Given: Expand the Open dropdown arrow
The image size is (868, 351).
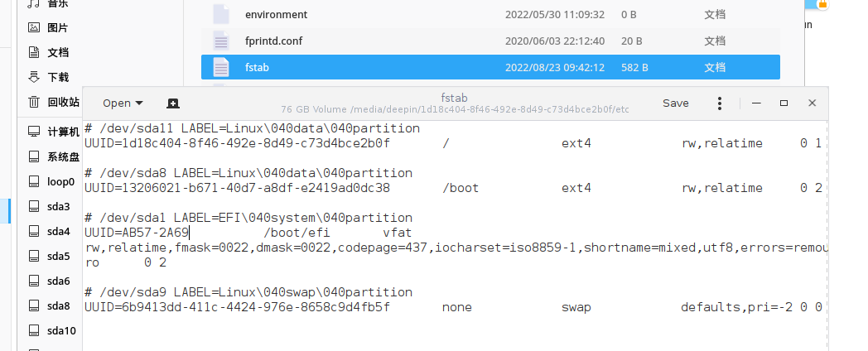Looking at the screenshot, I should (x=138, y=103).
